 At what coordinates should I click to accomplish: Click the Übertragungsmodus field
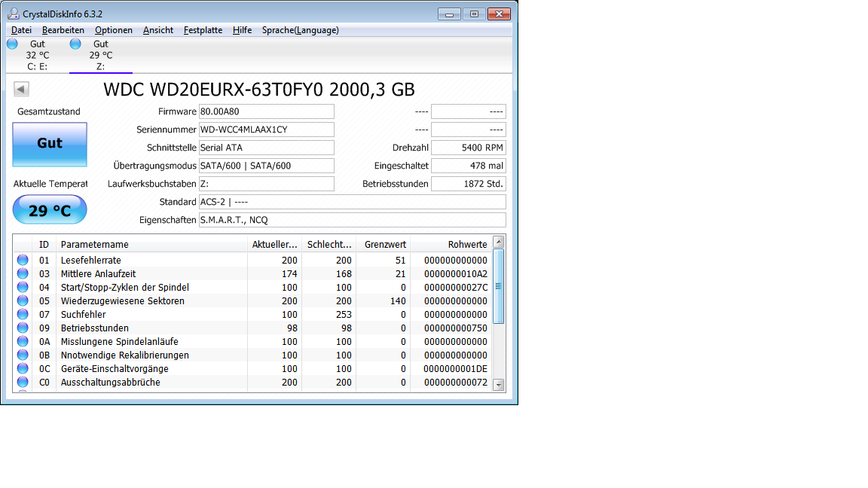[266, 166]
